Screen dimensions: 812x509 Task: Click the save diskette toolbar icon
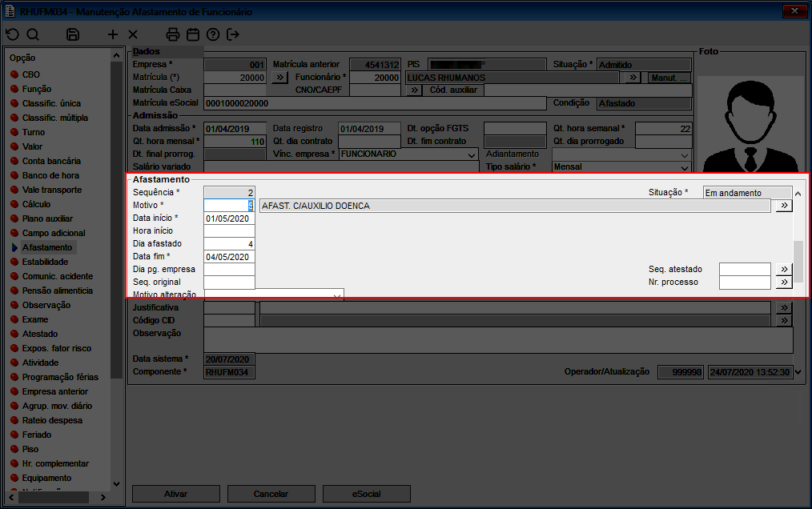tap(73, 34)
